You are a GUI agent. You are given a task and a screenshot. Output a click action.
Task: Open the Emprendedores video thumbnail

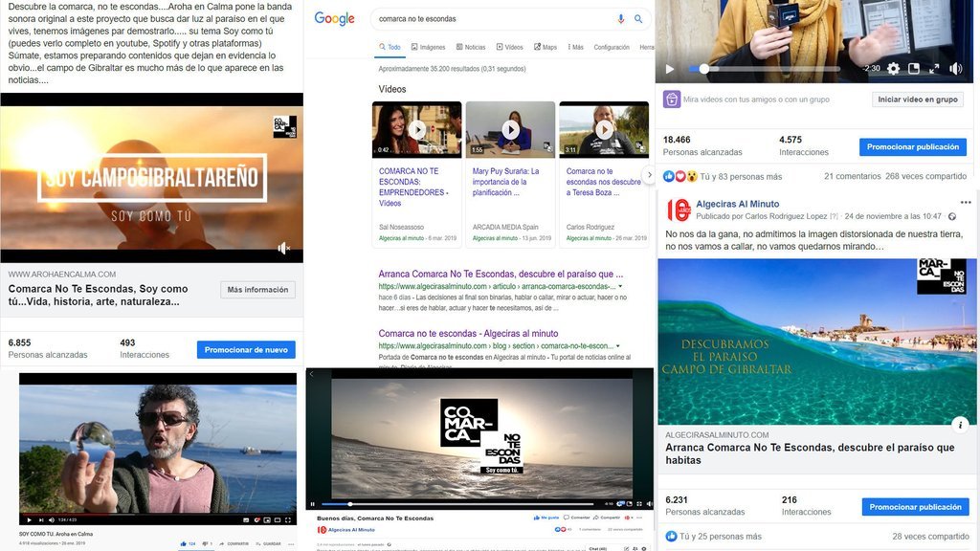pos(417,129)
